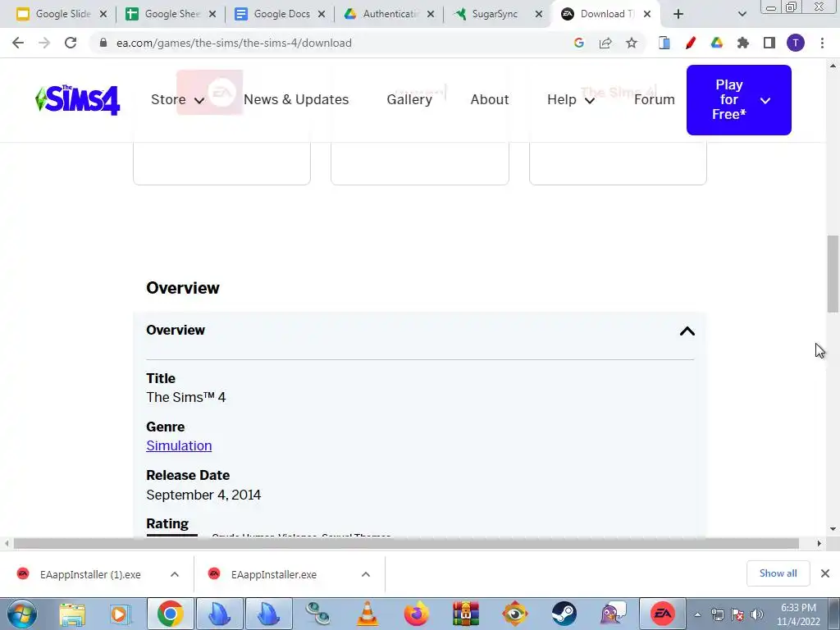Open Windows Start button
Image resolution: width=840 pixels, height=630 pixels.
pos(22,614)
